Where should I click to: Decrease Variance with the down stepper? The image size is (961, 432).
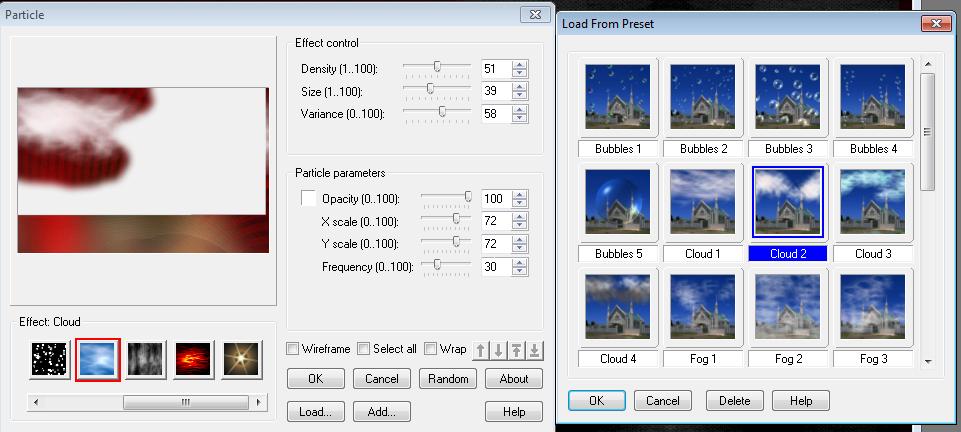(x=520, y=118)
